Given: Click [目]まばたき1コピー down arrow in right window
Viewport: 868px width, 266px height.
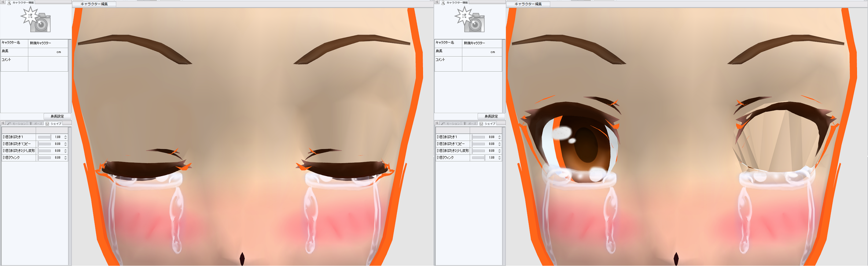Looking at the screenshot, I should (500, 145).
